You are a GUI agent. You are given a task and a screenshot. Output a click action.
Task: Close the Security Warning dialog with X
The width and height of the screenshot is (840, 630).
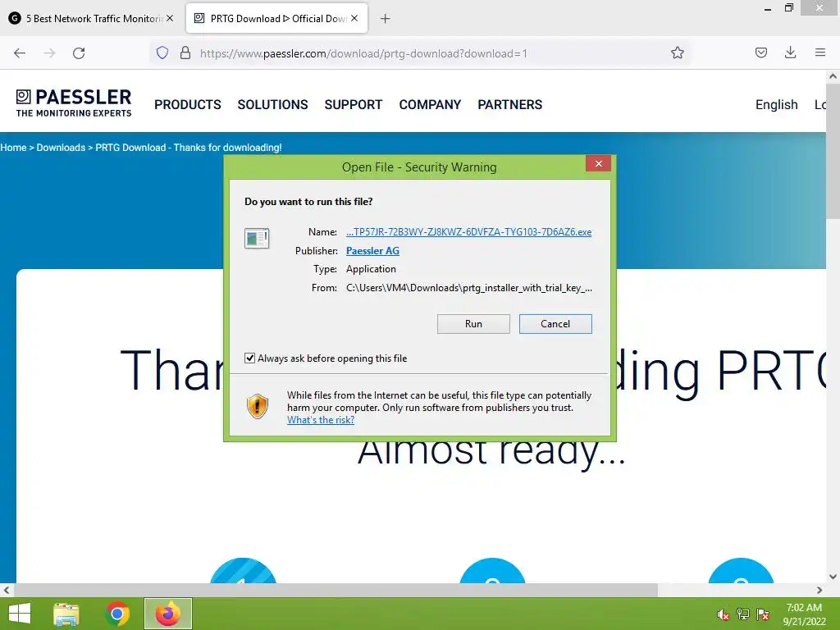point(598,163)
